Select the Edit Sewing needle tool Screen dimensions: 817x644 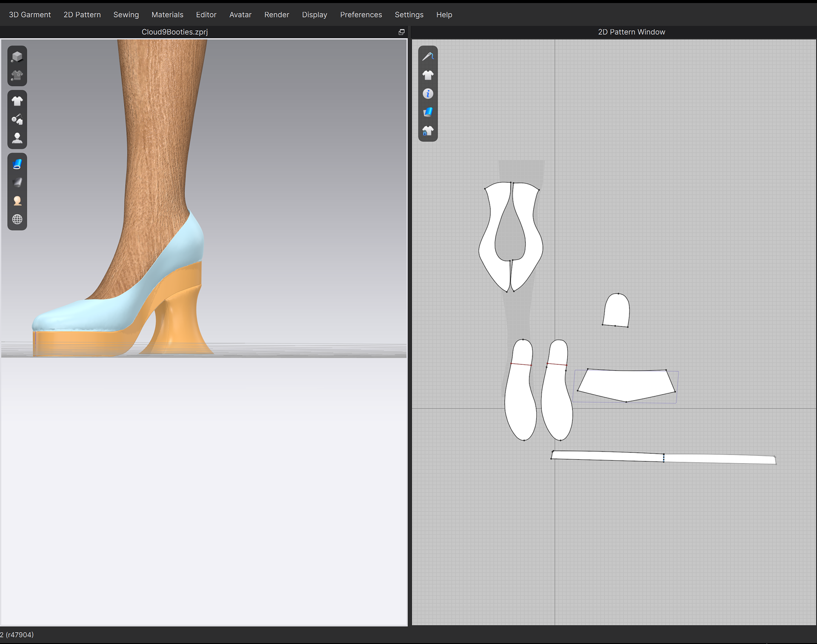(x=428, y=56)
